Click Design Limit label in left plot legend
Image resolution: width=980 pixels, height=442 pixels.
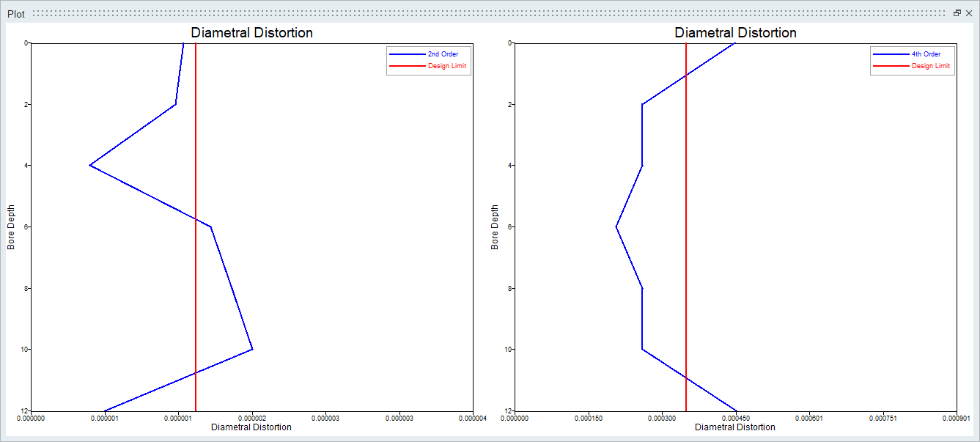click(x=446, y=66)
